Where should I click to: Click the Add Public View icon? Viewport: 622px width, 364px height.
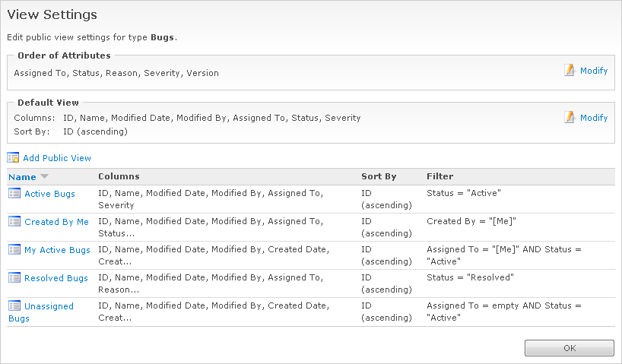[13, 158]
